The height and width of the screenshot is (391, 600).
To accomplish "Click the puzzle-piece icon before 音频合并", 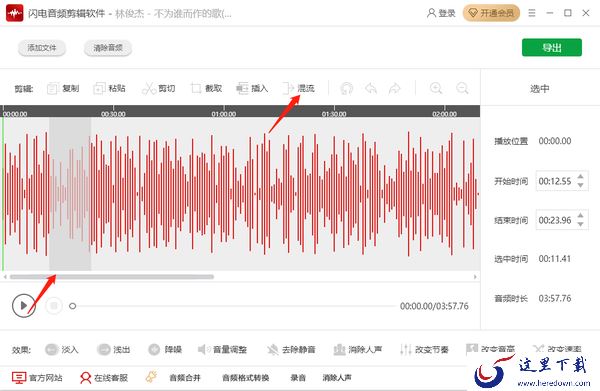I will click(x=152, y=377).
